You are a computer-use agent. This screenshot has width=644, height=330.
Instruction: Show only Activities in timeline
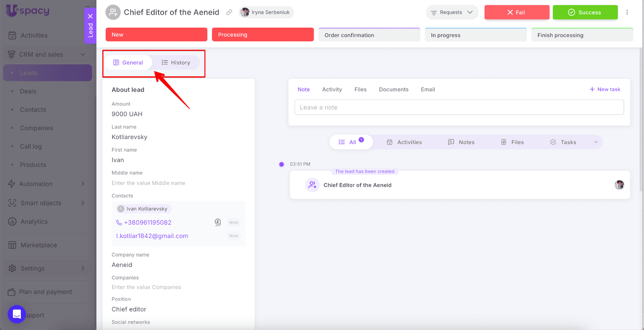(404, 142)
